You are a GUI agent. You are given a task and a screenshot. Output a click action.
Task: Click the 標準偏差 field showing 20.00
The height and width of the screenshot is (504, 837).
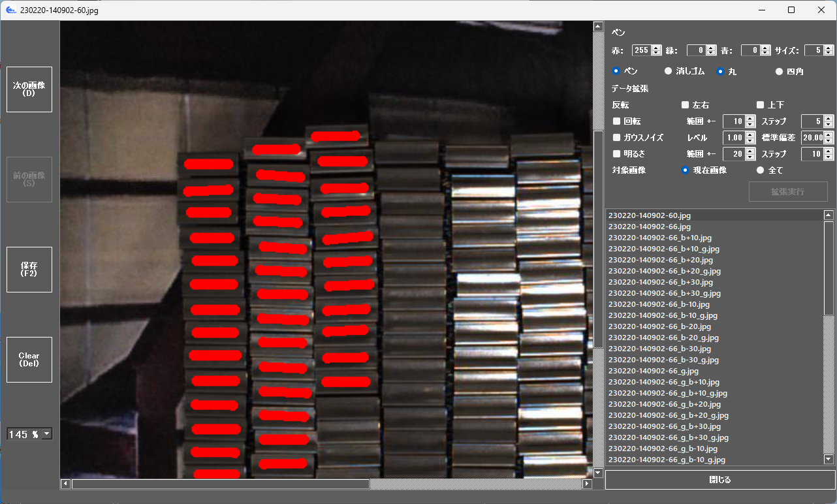pos(813,137)
